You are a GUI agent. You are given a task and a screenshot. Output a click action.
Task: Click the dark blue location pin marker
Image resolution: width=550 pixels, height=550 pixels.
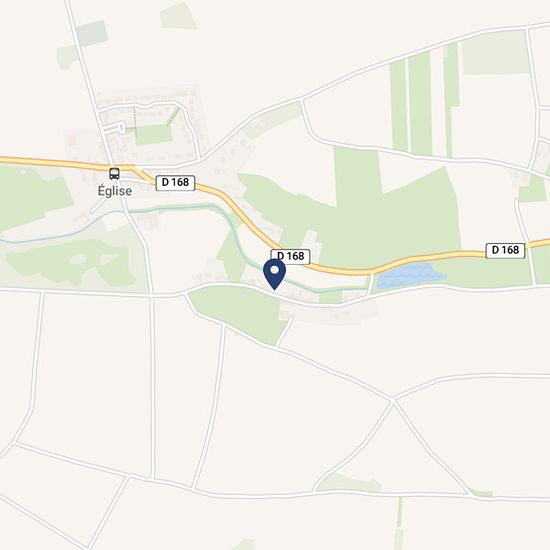click(x=274, y=274)
